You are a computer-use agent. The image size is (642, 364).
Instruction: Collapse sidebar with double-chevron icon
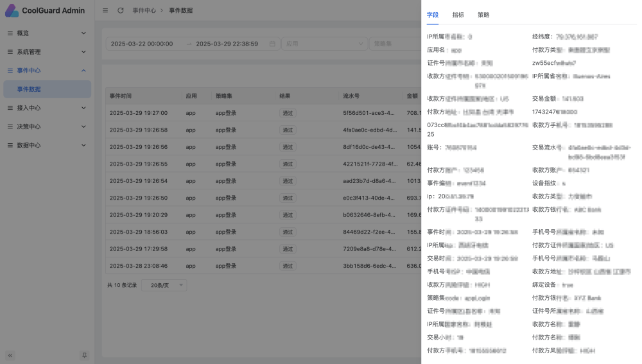(10, 355)
